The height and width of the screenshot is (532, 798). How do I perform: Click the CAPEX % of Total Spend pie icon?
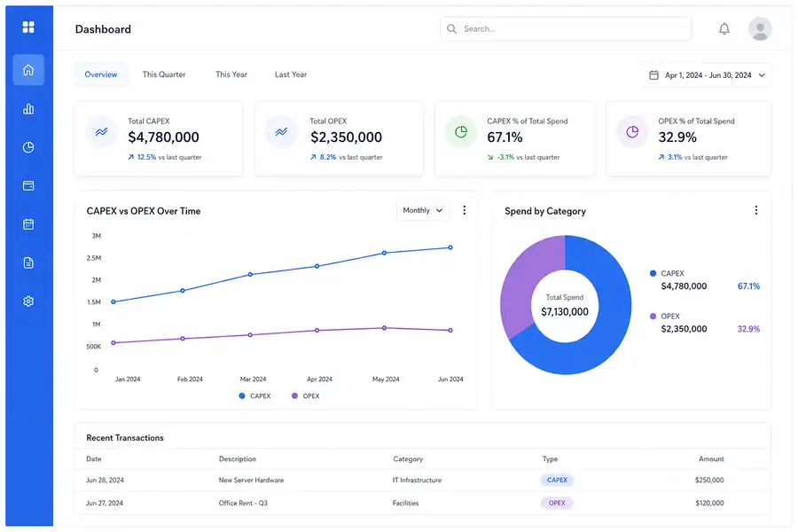461,132
